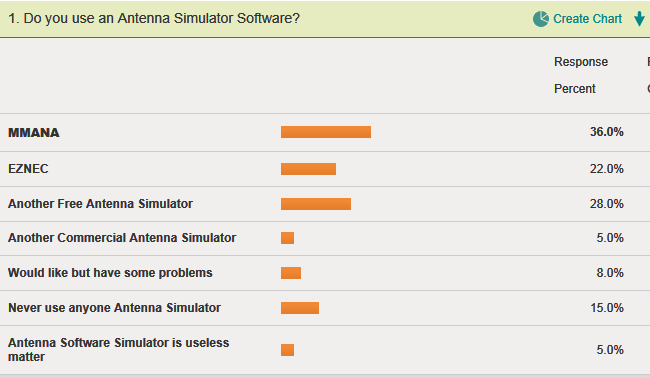Click Would like but have some problems

point(110,273)
